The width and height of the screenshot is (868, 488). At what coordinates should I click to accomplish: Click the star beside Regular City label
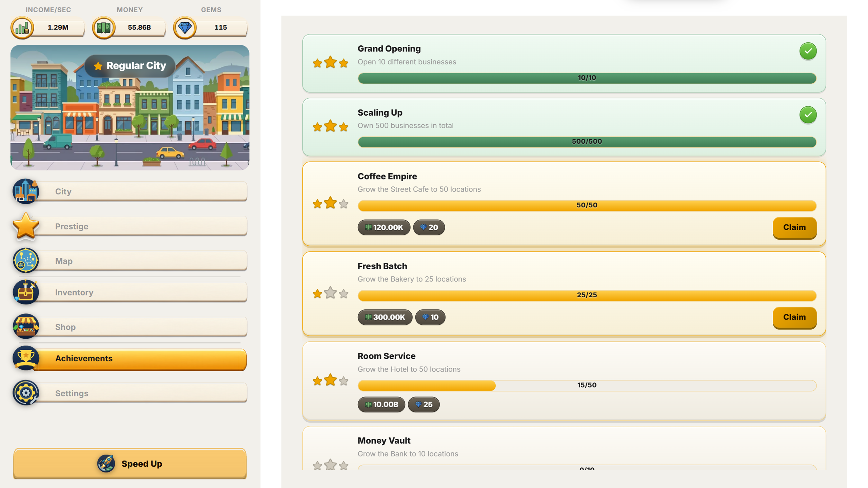(x=98, y=66)
